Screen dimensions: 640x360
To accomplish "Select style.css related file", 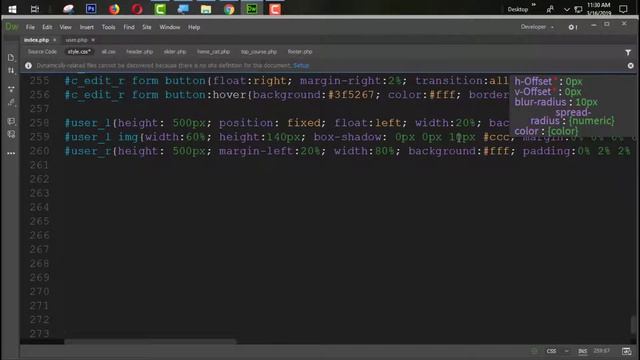I will pyautogui.click(x=79, y=52).
